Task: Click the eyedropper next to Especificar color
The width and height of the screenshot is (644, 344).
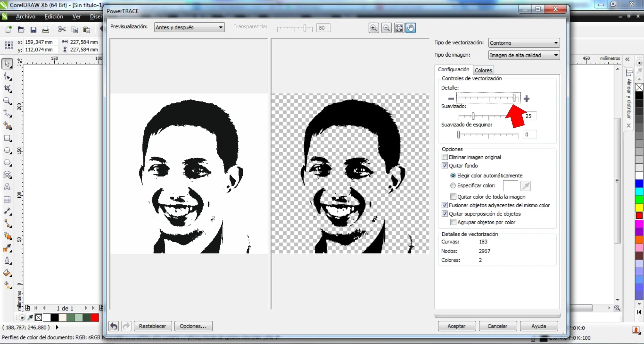Action: pyautogui.click(x=525, y=186)
